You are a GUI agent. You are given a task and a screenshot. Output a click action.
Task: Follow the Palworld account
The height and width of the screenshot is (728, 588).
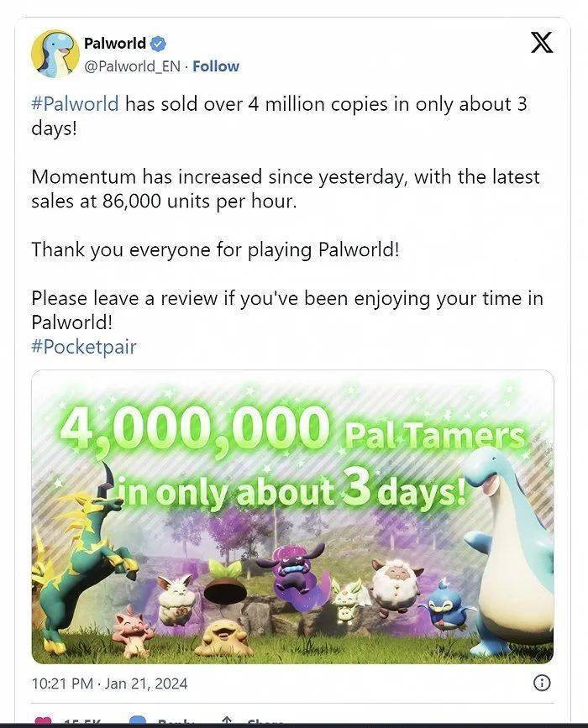[217, 66]
